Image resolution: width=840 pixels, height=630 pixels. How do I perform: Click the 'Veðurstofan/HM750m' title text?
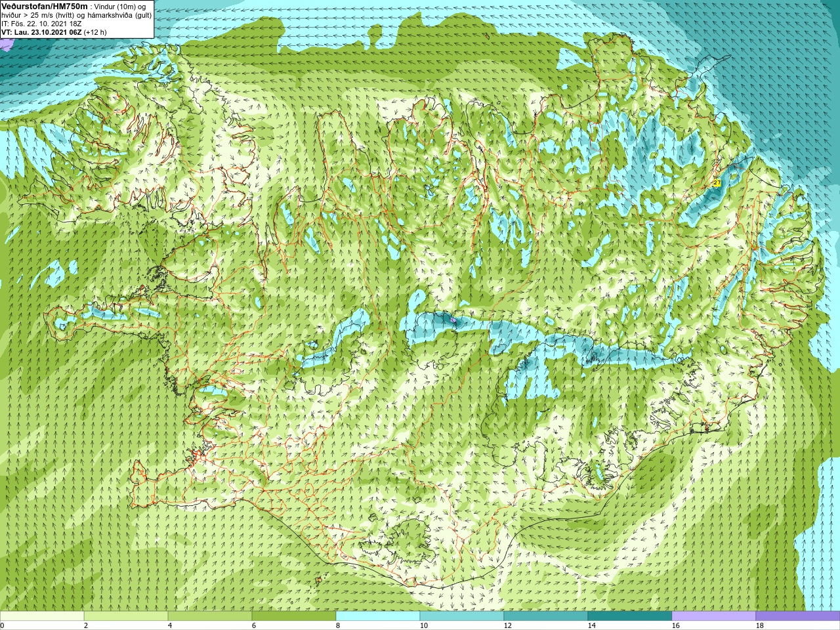click(45, 6)
